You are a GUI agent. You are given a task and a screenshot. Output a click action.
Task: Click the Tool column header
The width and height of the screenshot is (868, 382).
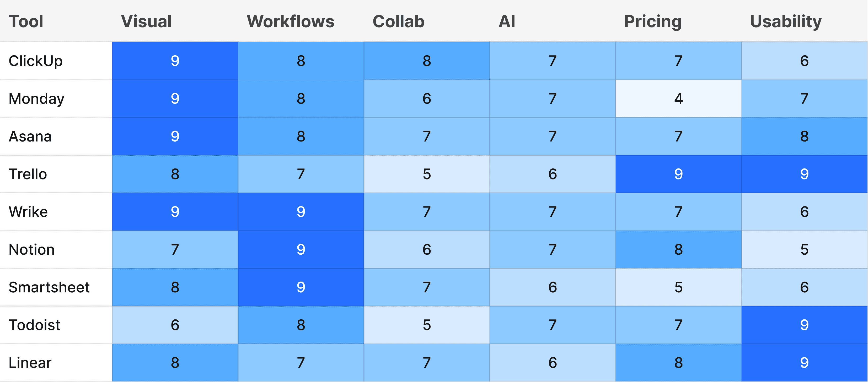pyautogui.click(x=26, y=21)
